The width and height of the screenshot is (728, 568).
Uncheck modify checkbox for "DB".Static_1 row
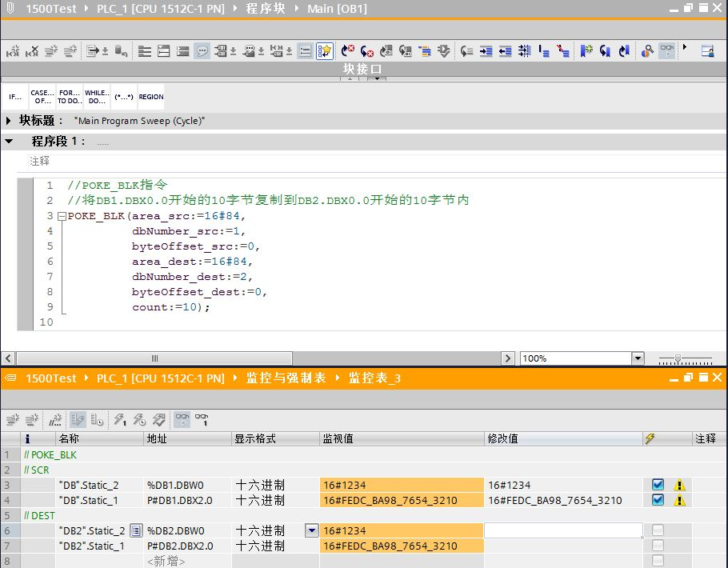coord(658,500)
